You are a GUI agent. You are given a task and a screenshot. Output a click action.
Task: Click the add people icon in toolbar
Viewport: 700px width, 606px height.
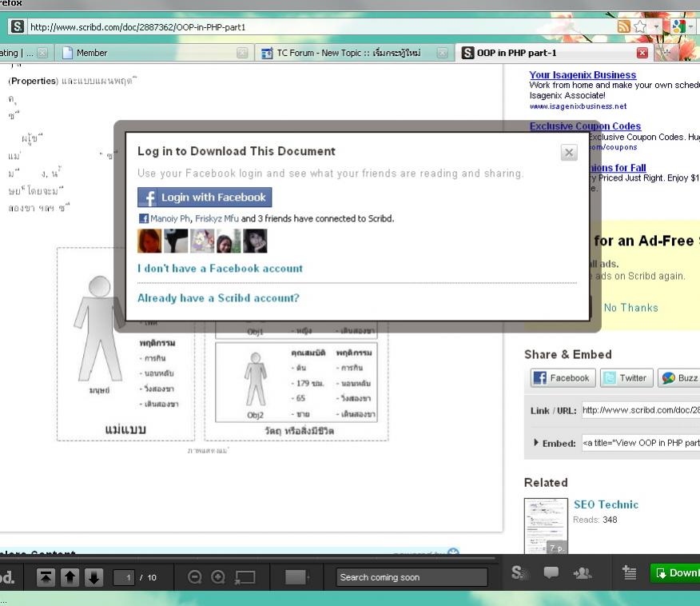[583, 572]
